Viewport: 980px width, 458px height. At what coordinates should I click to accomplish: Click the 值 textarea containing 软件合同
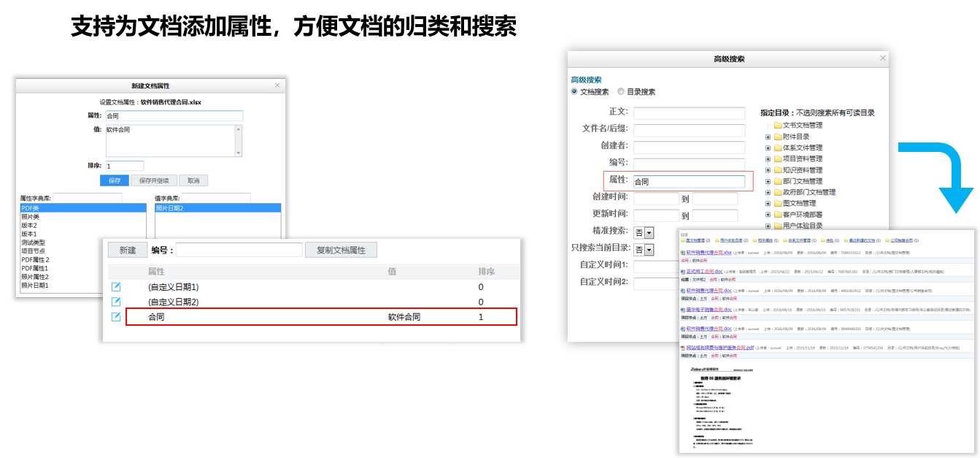tap(173, 140)
